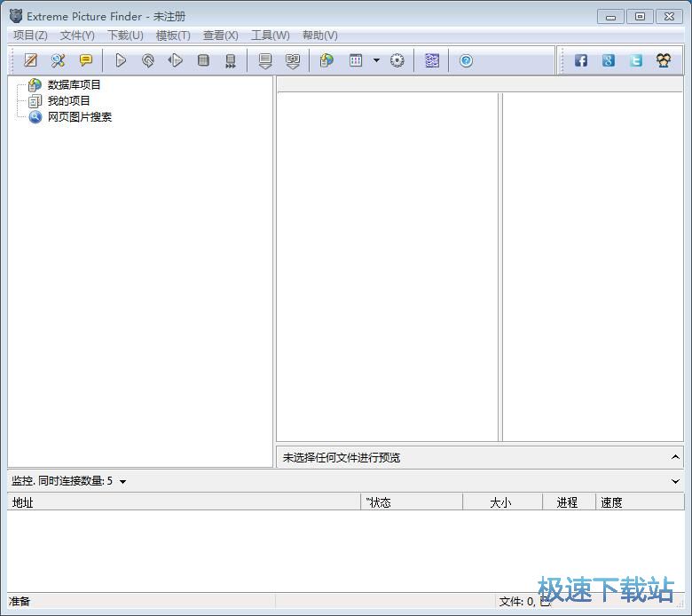This screenshot has width=692, height=616.
Task: Open the 文件(Y) menu
Action: 77,36
